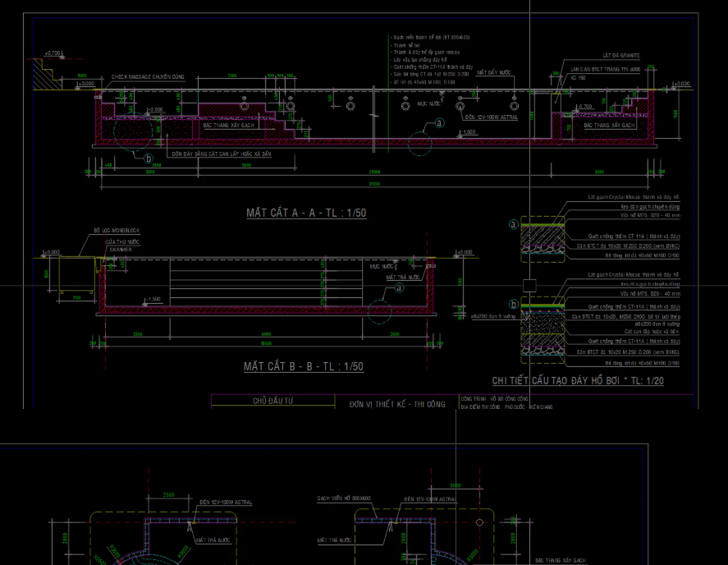728x565 pixels.
Task: Select the Lát gạch Crystal Mosaic note line
Action: [633, 197]
